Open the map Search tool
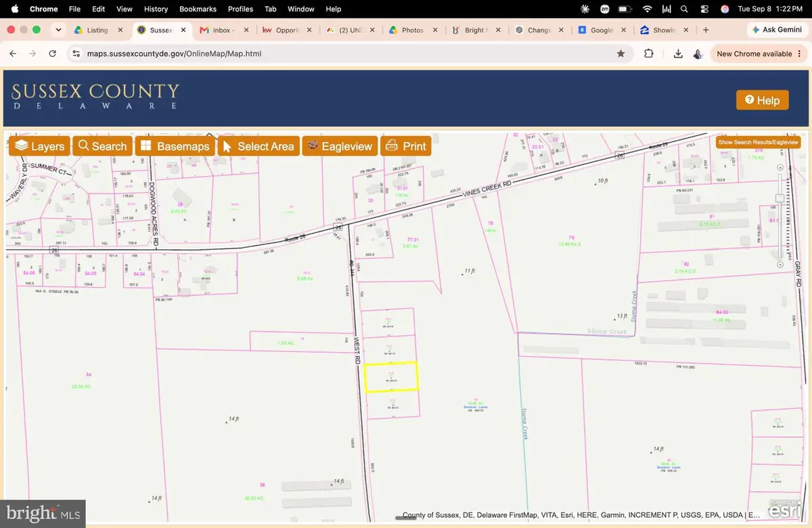 tap(102, 146)
